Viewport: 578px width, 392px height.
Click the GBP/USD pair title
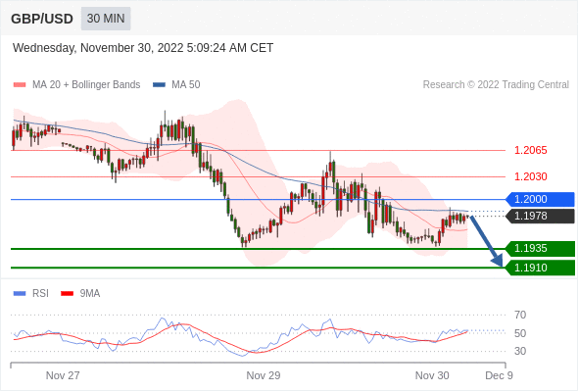click(42, 19)
